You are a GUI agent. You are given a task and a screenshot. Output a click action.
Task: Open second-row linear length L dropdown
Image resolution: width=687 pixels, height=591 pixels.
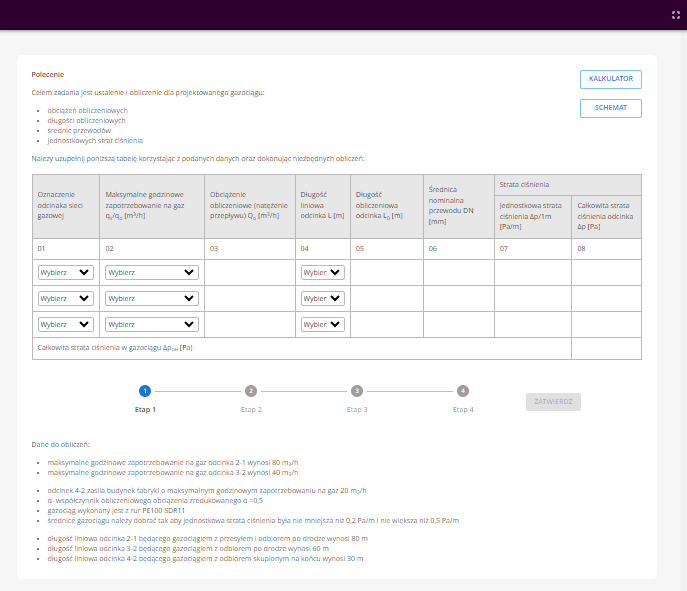click(x=322, y=298)
